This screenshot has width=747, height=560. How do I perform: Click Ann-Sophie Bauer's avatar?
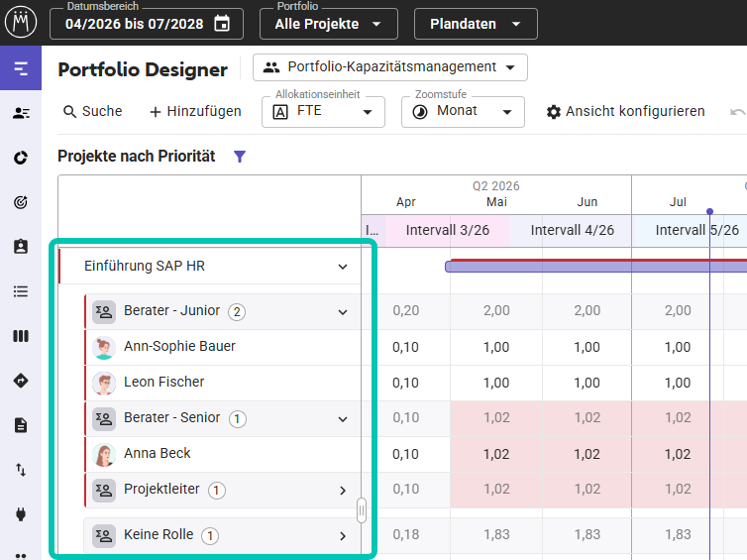[x=104, y=348]
